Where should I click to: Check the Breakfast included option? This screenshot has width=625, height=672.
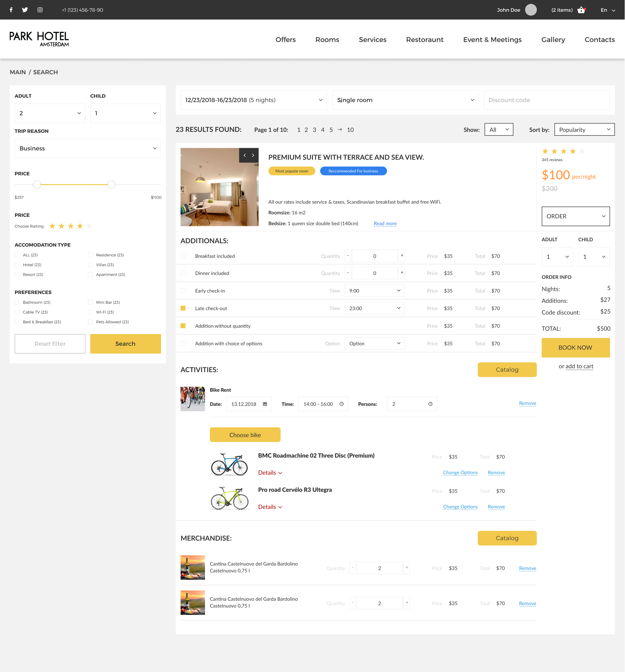pyautogui.click(x=183, y=256)
